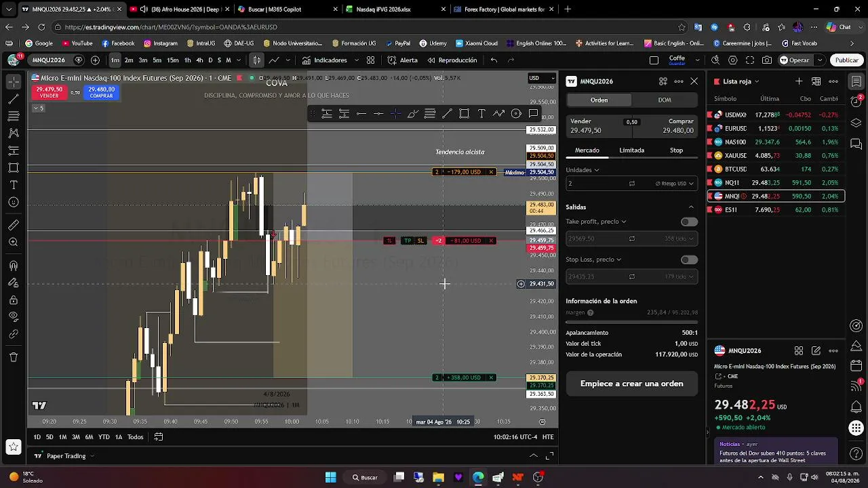The height and width of the screenshot is (488, 868).
Task: Enable the Stop Loss toggle
Action: tap(689, 260)
